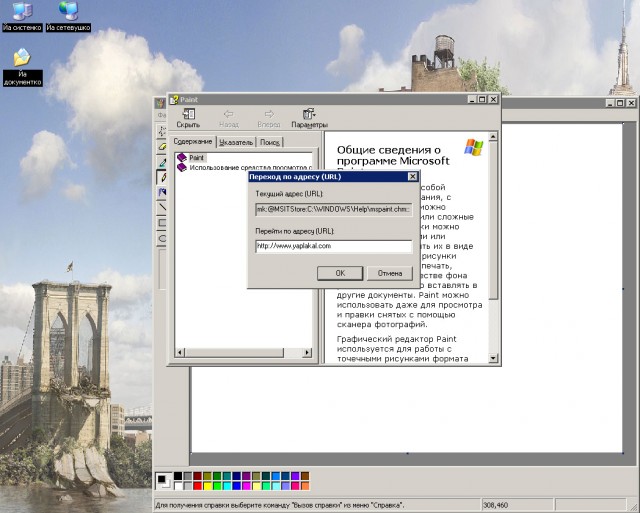Pick the magenta color swatch
The width and height of the screenshot is (640, 513).
click(x=247, y=486)
